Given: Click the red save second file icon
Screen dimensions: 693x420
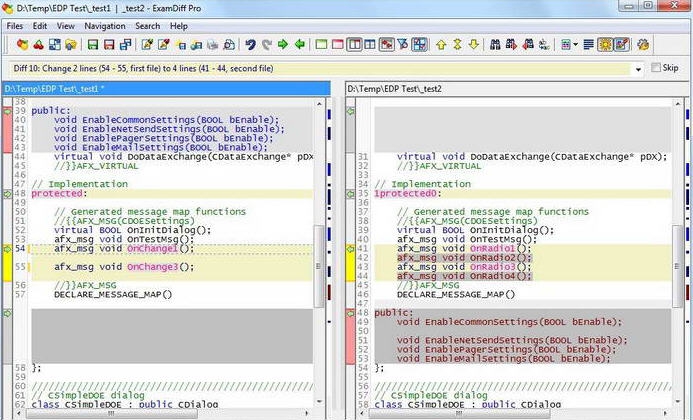Looking at the screenshot, I should click(109, 44).
